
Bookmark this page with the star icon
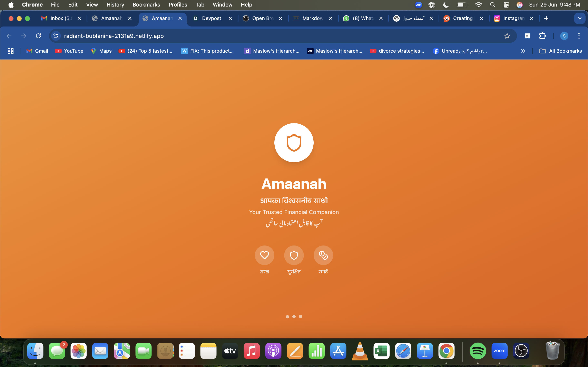click(x=507, y=36)
